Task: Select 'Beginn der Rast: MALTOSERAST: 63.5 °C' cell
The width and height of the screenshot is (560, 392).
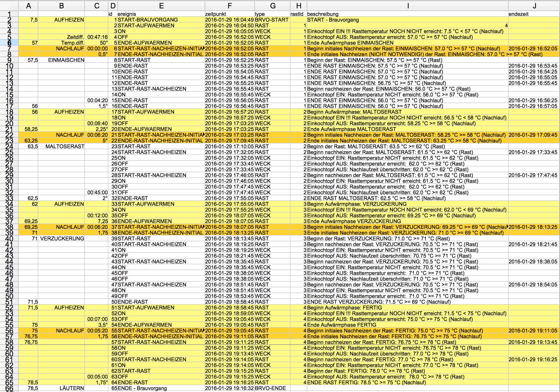Action: tap(408, 146)
